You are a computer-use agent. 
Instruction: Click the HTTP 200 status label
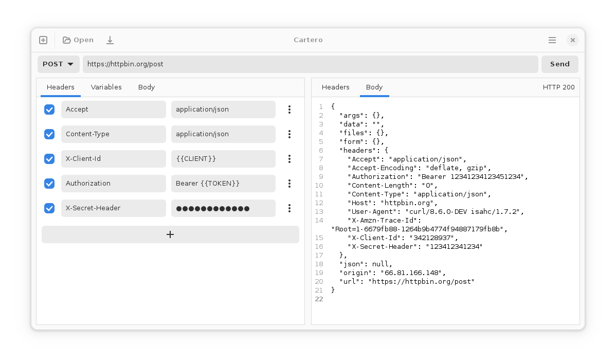coord(558,87)
